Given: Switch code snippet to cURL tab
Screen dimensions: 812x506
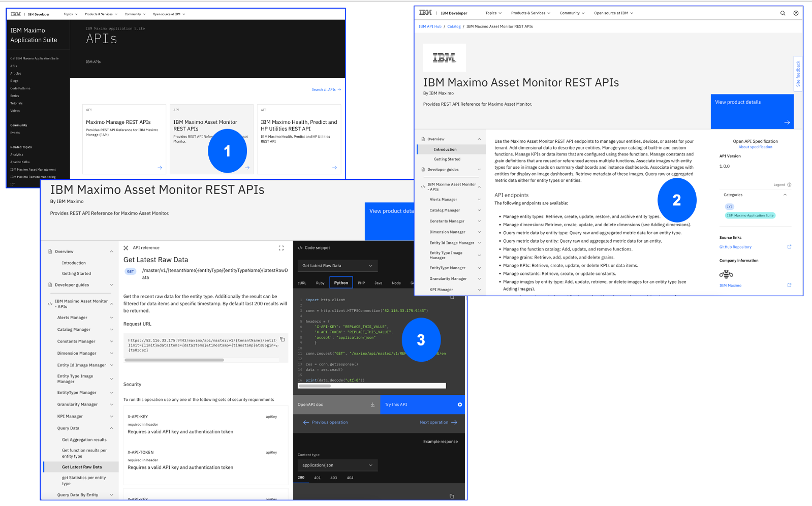Looking at the screenshot, I should pos(302,283).
